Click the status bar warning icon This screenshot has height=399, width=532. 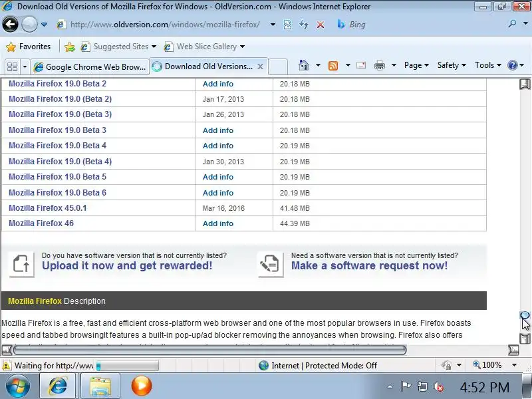point(7,365)
